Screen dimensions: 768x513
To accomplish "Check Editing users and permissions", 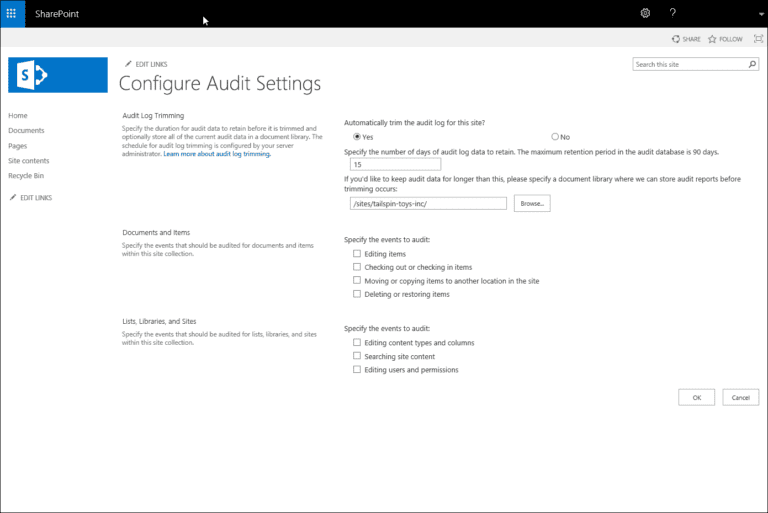I will 357,369.
